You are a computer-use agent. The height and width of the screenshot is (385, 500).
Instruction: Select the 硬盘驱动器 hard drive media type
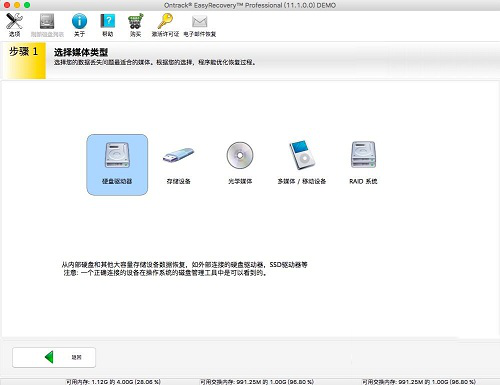pyautogui.click(x=117, y=165)
